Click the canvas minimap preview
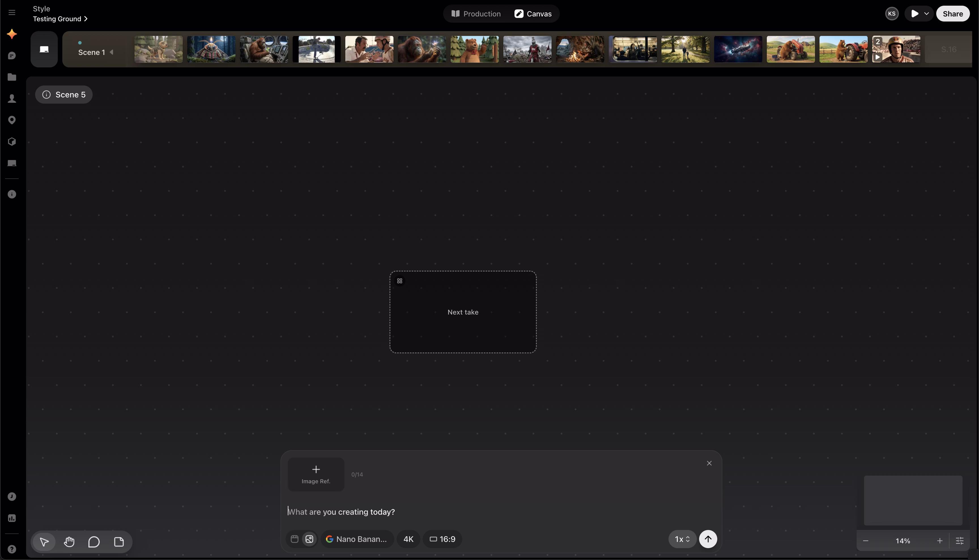The width and height of the screenshot is (979, 560). pos(913,500)
